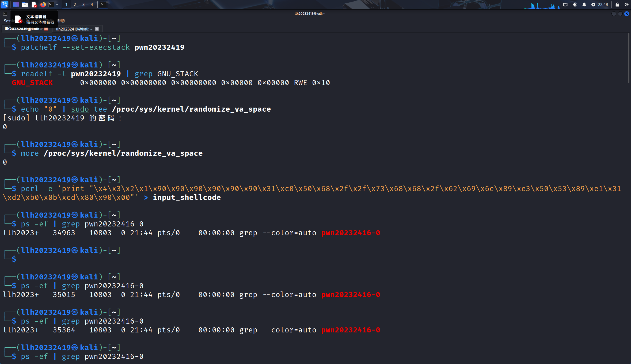Select the terminal window in the taskbar
Viewport: 631px width, 364px height.
[103, 4]
